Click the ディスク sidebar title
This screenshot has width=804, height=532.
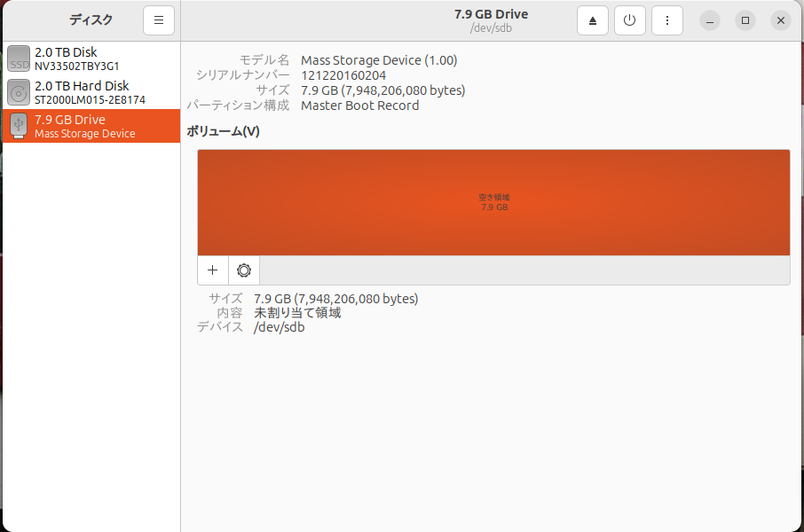pos(91,20)
